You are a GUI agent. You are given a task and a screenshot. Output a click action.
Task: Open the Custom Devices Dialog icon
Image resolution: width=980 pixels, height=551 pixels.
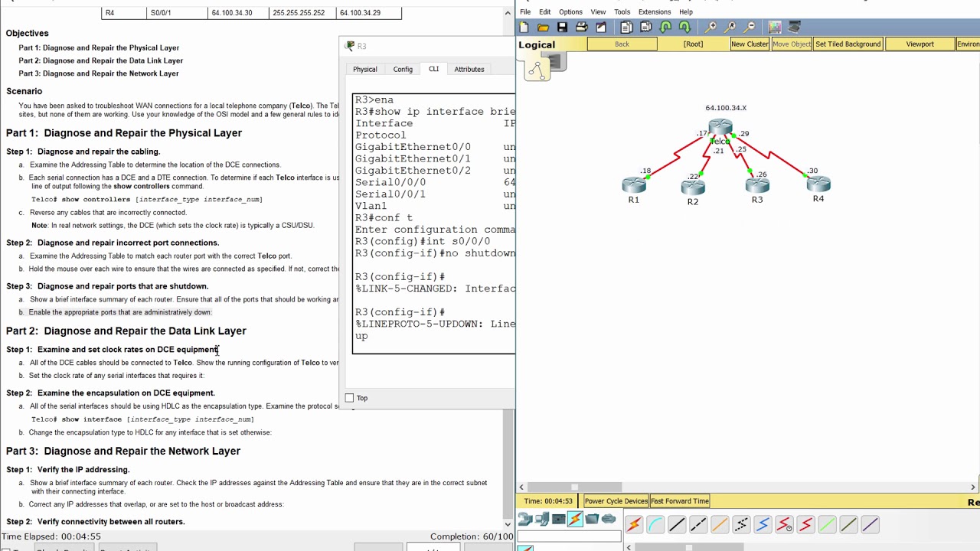(x=795, y=28)
